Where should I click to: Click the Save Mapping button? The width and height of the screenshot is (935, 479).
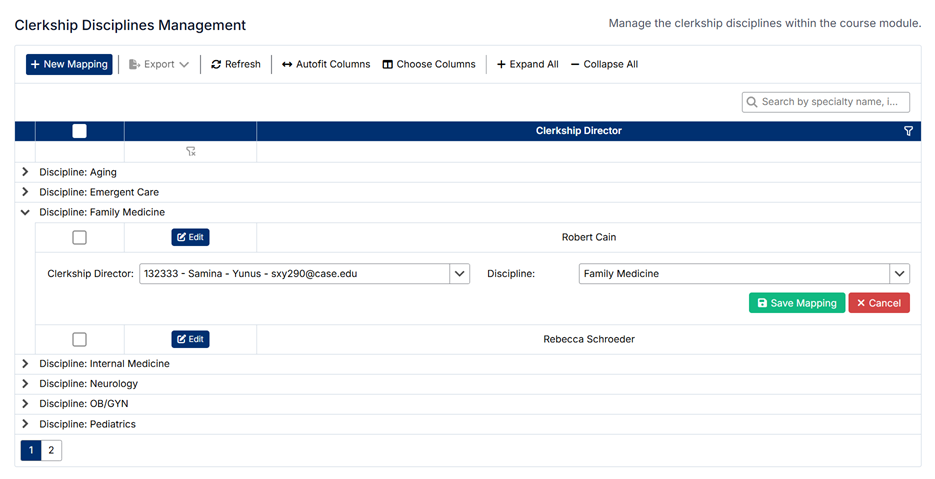(796, 303)
